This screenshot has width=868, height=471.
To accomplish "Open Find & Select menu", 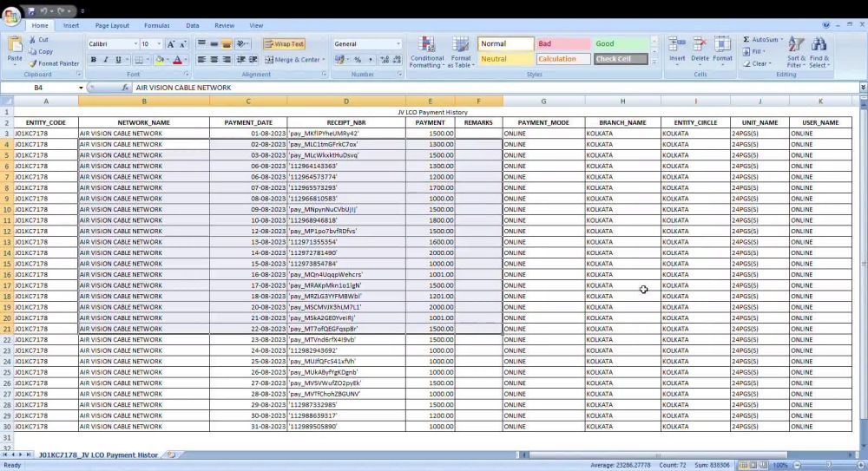I will [x=819, y=53].
